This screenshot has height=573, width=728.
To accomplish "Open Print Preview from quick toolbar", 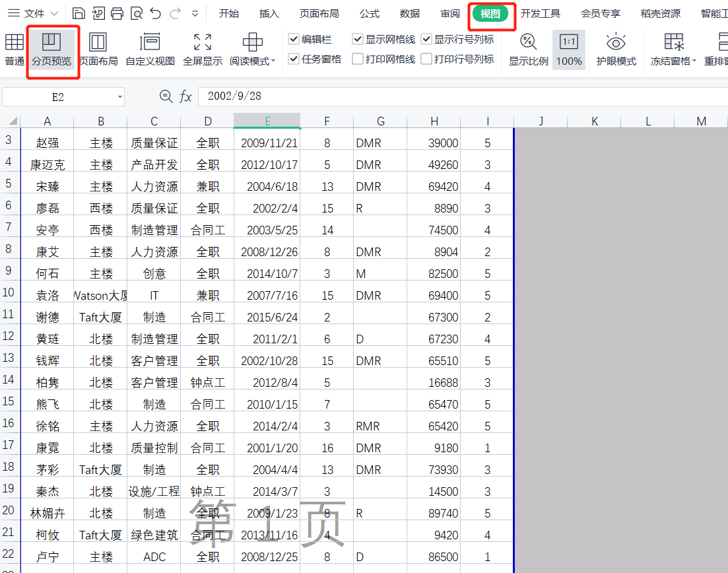I will click(137, 13).
